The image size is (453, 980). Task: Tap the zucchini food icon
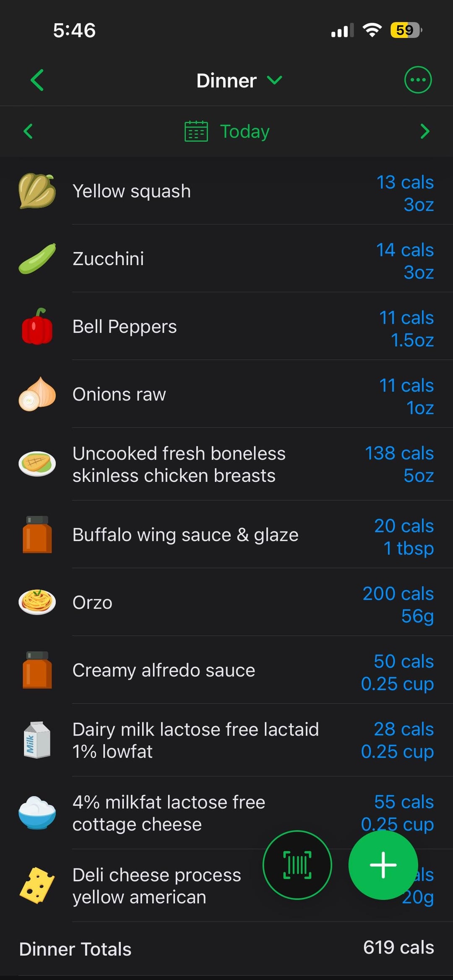(x=37, y=259)
